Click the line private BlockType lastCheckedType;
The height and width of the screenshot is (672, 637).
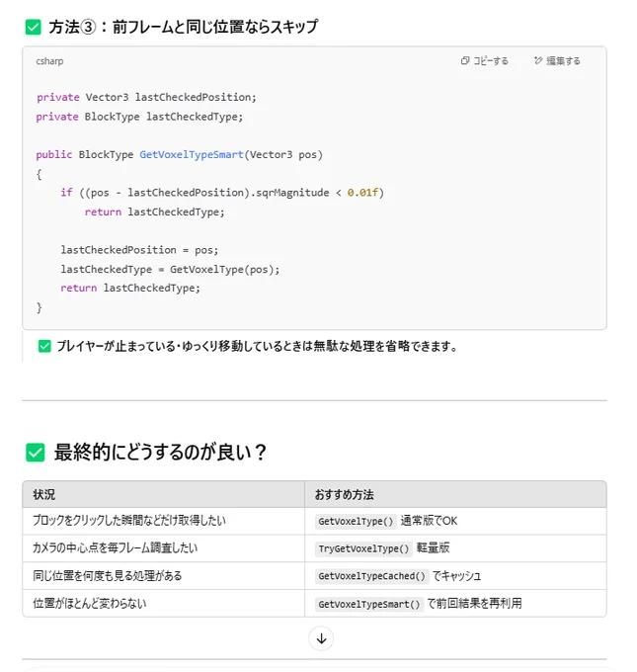(x=139, y=117)
